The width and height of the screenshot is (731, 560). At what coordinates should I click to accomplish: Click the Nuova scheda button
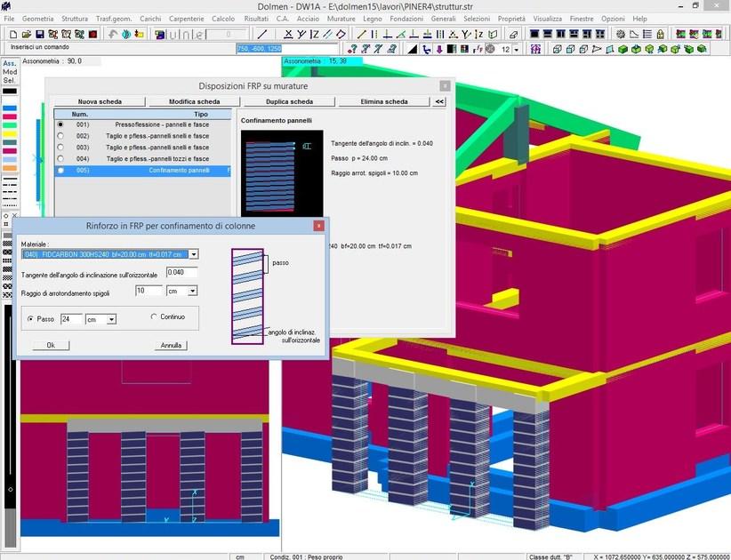pyautogui.click(x=100, y=101)
